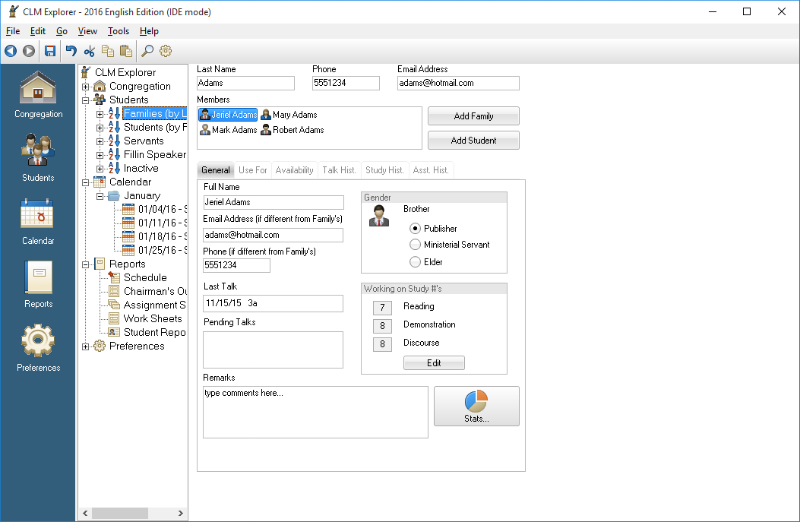Open the 01/25/16 calendar week
This screenshot has width=800, height=522.
(157, 250)
